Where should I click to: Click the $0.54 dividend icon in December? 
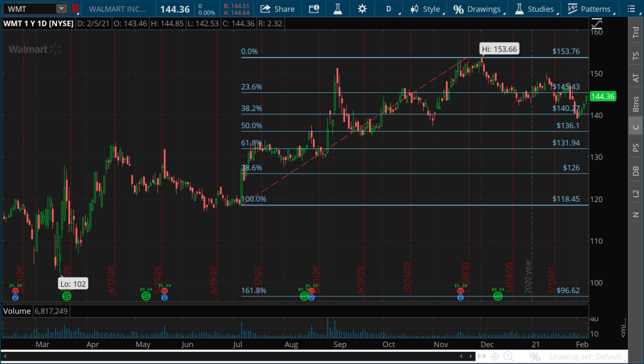coord(497,295)
